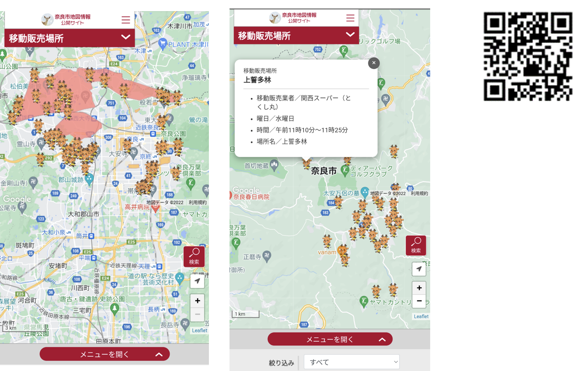Click 検索 search button on right map
Screen dimensions: 588x371
416,245
